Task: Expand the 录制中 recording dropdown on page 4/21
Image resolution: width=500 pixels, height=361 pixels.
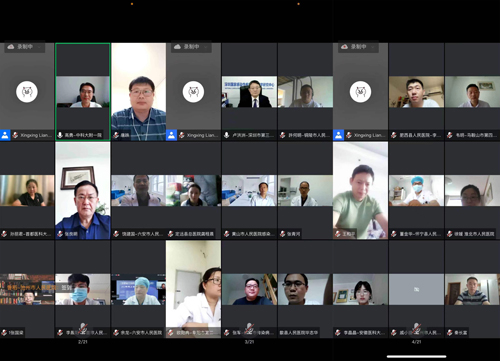Action: tap(373, 47)
